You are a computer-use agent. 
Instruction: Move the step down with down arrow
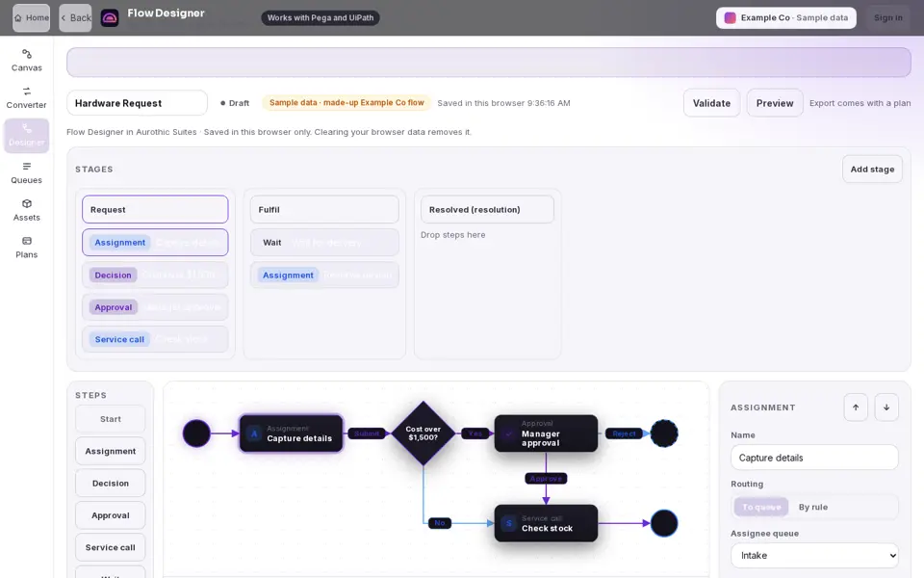(x=886, y=407)
